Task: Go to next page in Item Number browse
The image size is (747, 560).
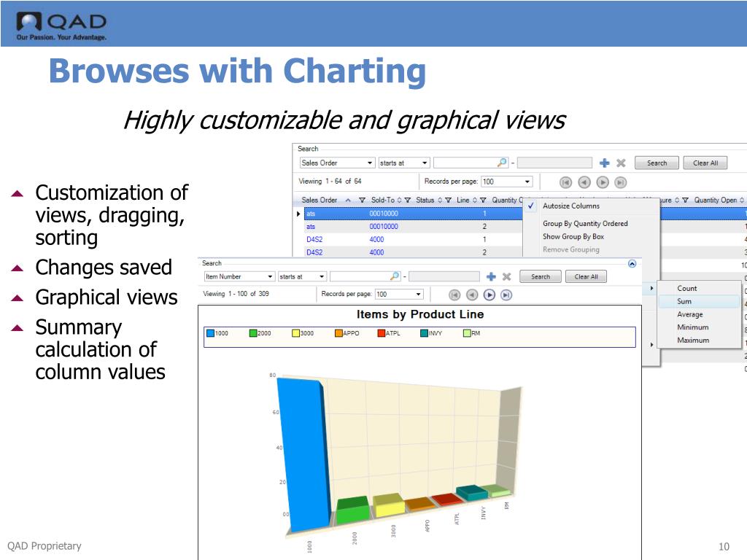Action: point(489,295)
